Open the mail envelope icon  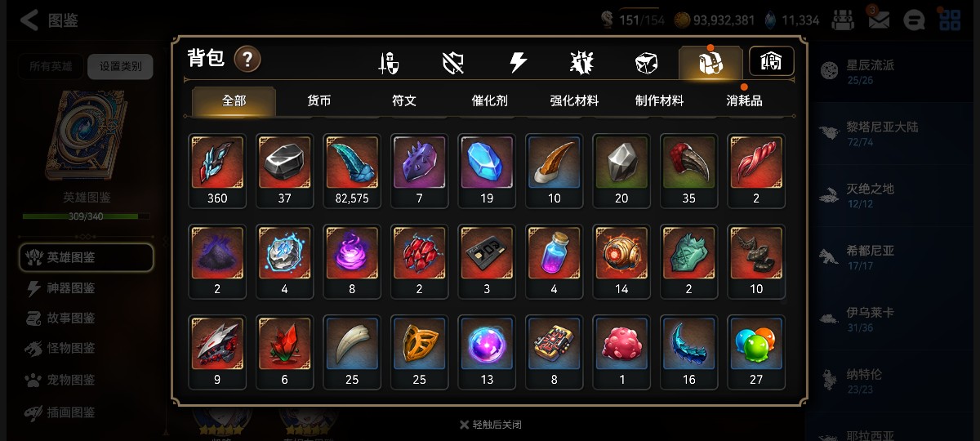879,20
